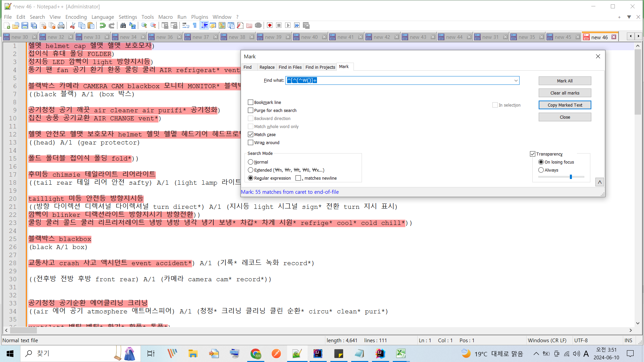Click the Undo arrow icon

click(x=103, y=25)
